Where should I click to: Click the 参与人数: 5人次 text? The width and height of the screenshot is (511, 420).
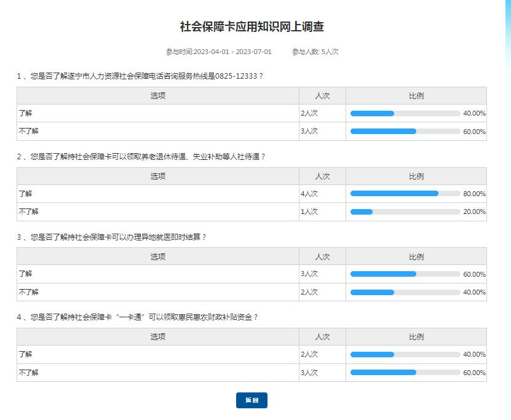[x=315, y=52]
